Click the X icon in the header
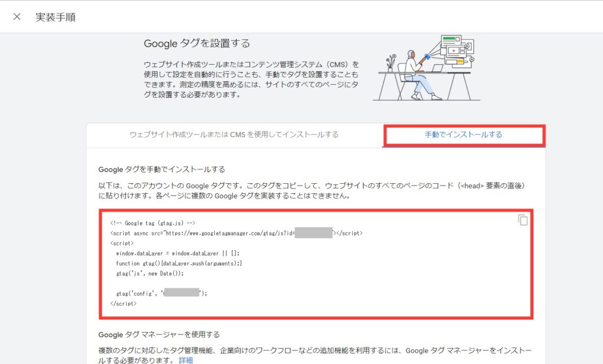 pyautogui.click(x=17, y=17)
